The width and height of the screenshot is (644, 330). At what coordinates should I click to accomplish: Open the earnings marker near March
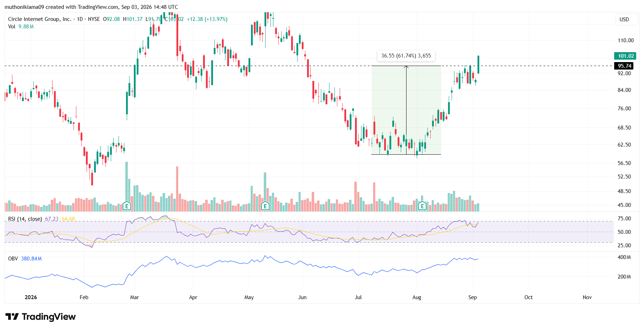tap(127, 206)
